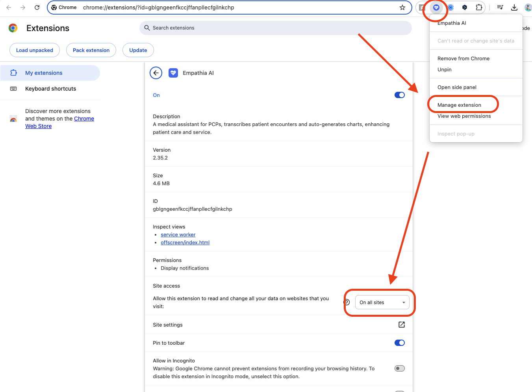The height and width of the screenshot is (392, 532).
Task: Open the On all sites dropdown
Action: (382, 302)
